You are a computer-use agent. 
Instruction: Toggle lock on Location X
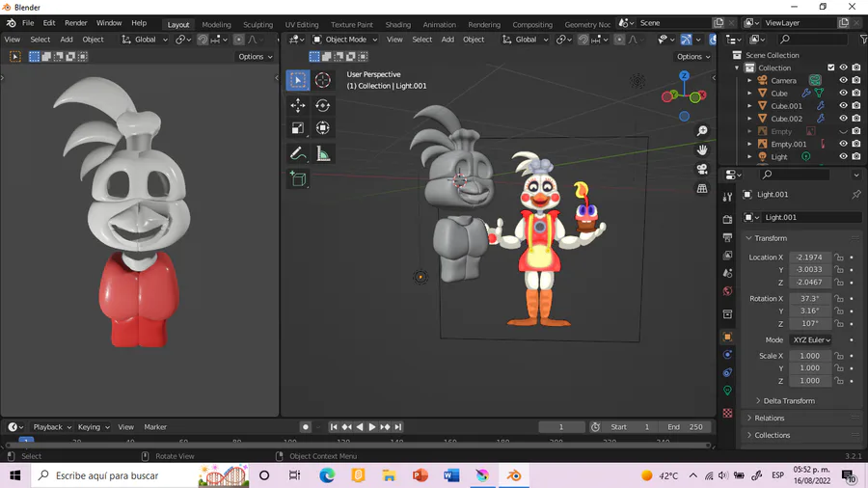(839, 258)
